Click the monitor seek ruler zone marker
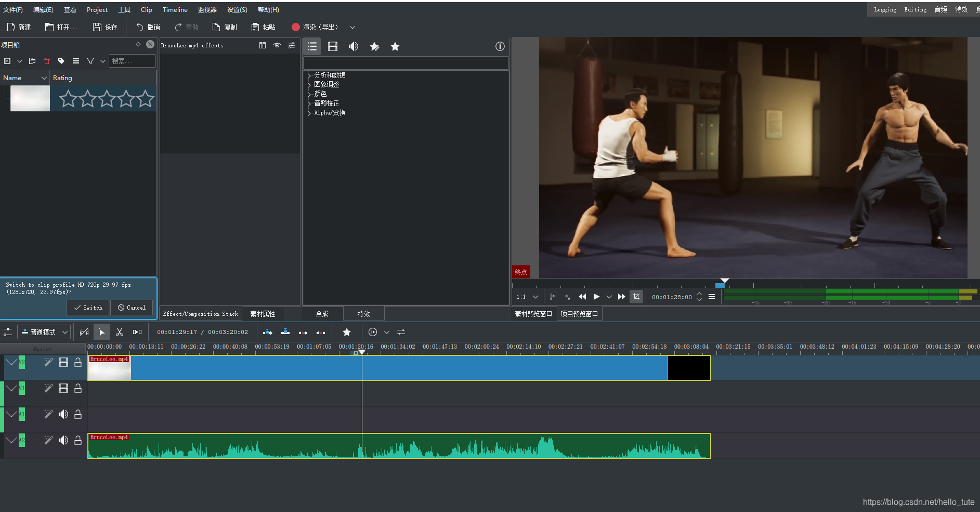Viewport: 980px width, 512px height. pyautogui.click(x=720, y=285)
